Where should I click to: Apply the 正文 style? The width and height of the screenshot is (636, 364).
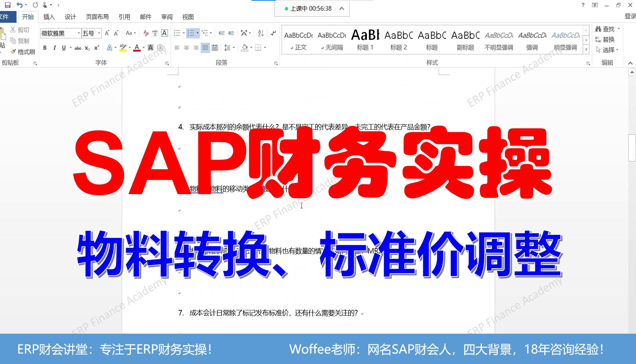pyautogui.click(x=298, y=40)
